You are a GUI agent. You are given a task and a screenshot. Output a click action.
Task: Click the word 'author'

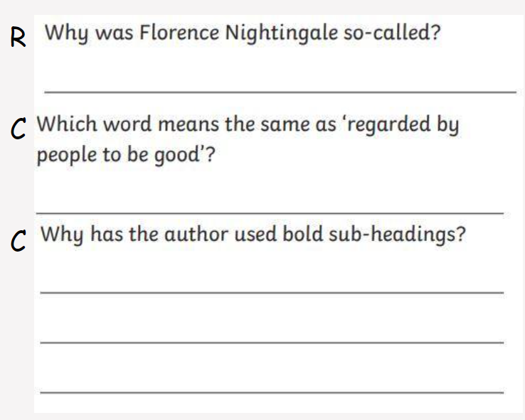click(x=196, y=234)
